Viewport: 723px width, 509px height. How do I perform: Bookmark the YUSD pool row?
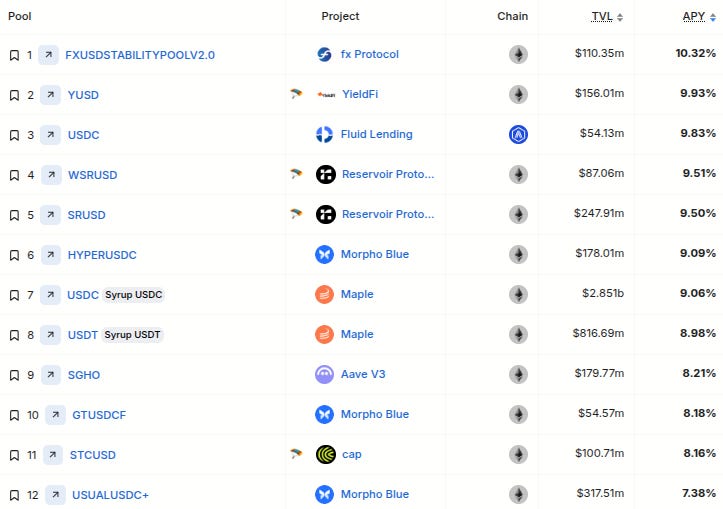14,95
